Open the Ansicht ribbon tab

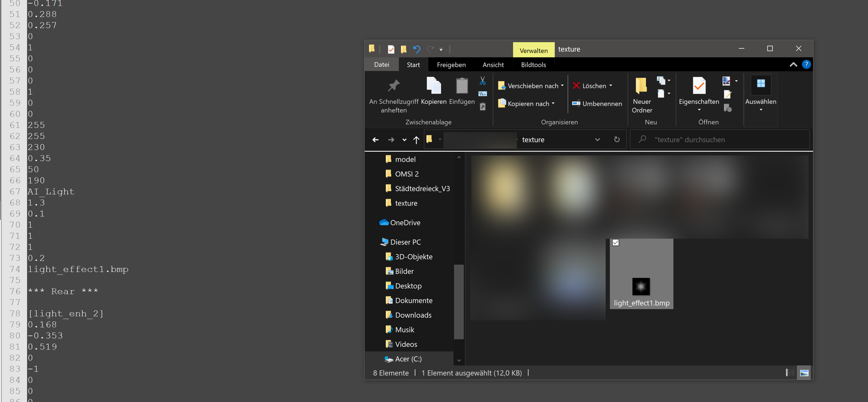pos(493,65)
